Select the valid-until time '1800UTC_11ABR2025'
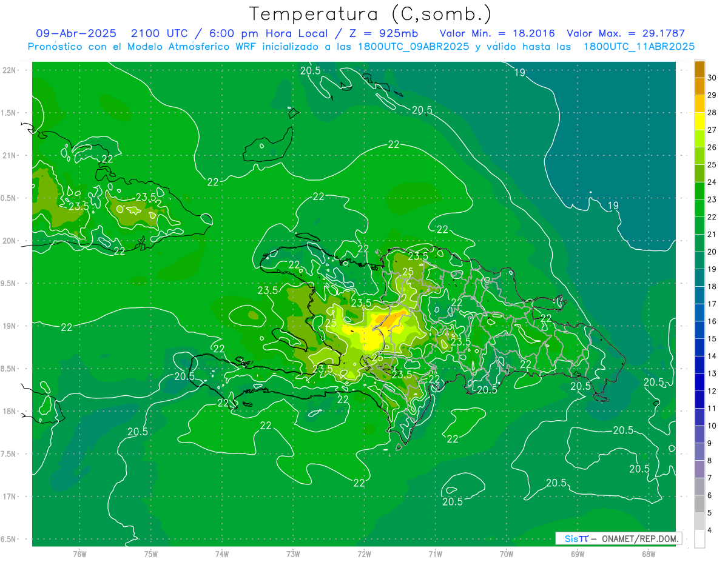This screenshot has height=562, width=728. tap(639, 47)
